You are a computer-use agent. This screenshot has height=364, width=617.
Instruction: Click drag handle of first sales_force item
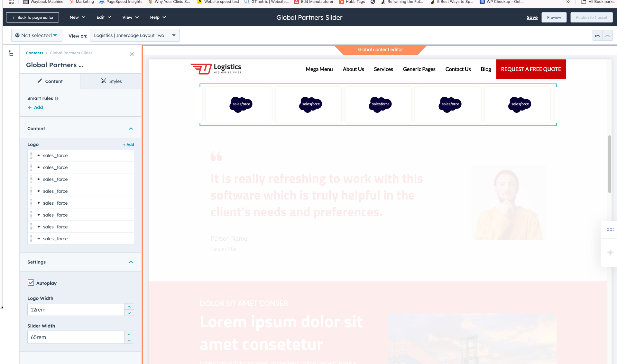(32, 155)
